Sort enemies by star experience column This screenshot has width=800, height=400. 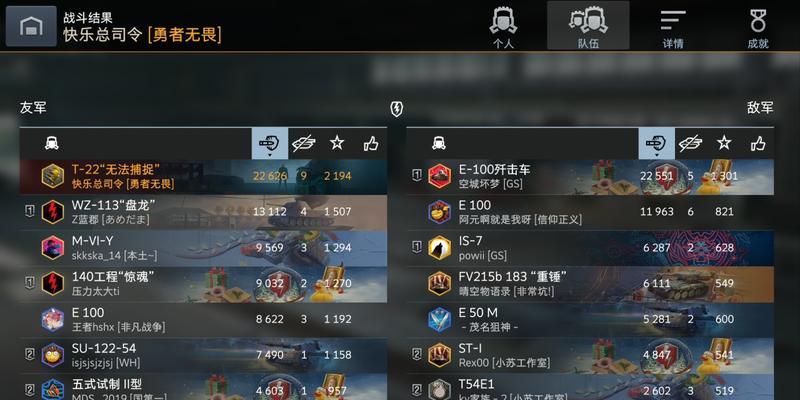(x=723, y=143)
